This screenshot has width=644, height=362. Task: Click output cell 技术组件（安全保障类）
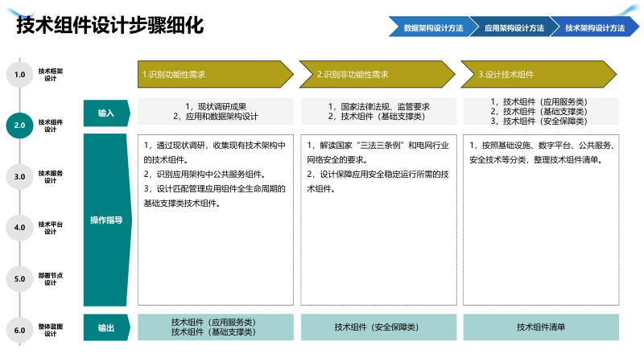[377, 327]
